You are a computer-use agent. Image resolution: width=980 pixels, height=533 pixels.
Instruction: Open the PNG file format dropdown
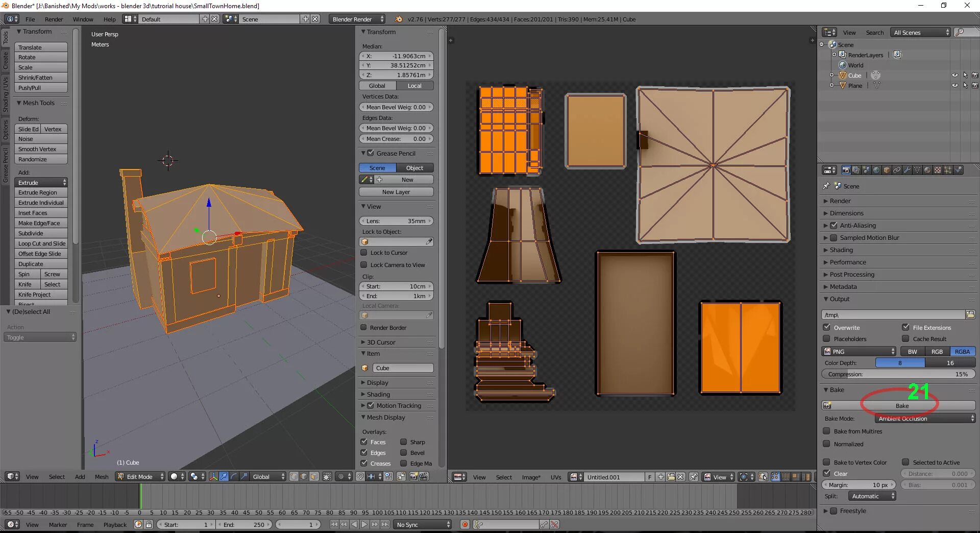click(859, 351)
